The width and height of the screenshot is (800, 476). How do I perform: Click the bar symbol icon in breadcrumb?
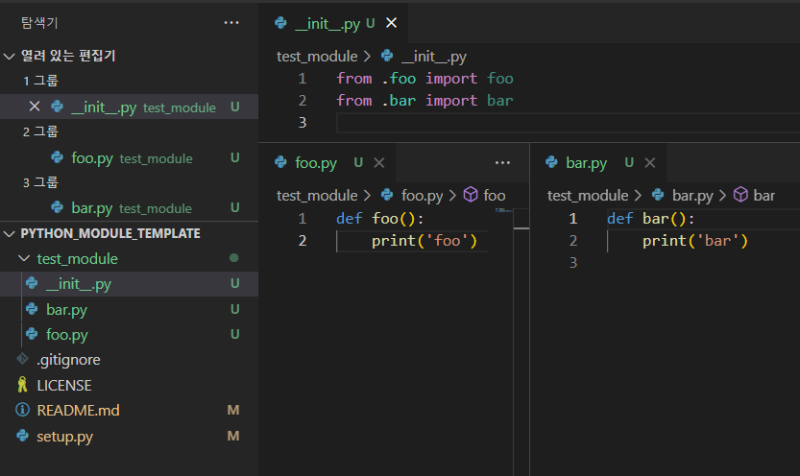point(741,196)
